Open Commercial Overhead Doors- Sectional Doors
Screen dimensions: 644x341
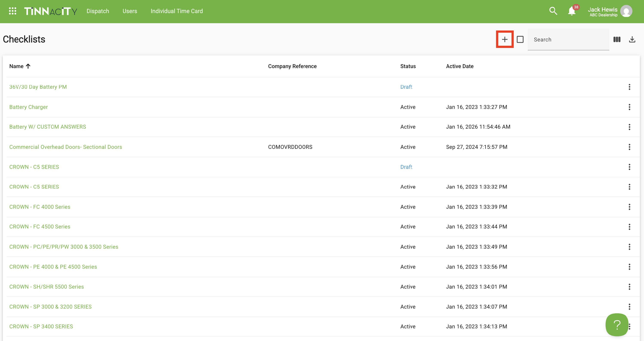(65, 147)
